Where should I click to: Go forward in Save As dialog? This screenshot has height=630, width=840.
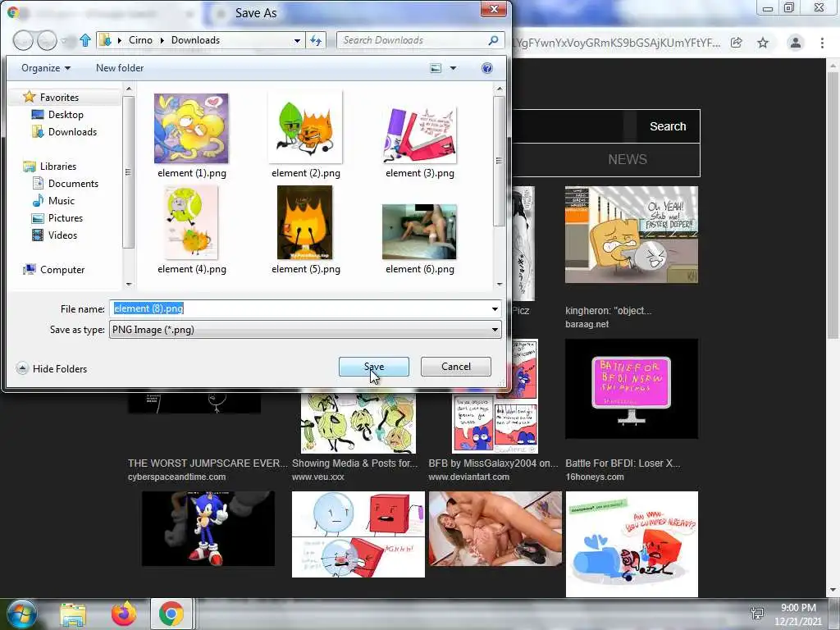47,40
